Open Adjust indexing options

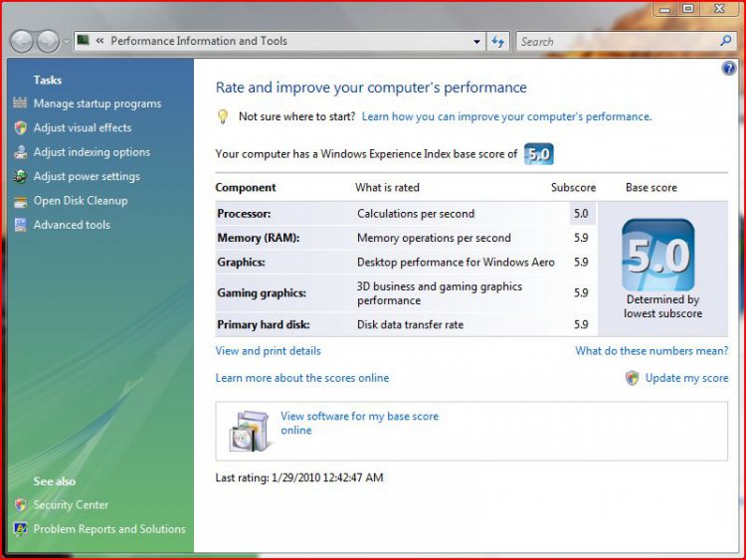(x=92, y=152)
